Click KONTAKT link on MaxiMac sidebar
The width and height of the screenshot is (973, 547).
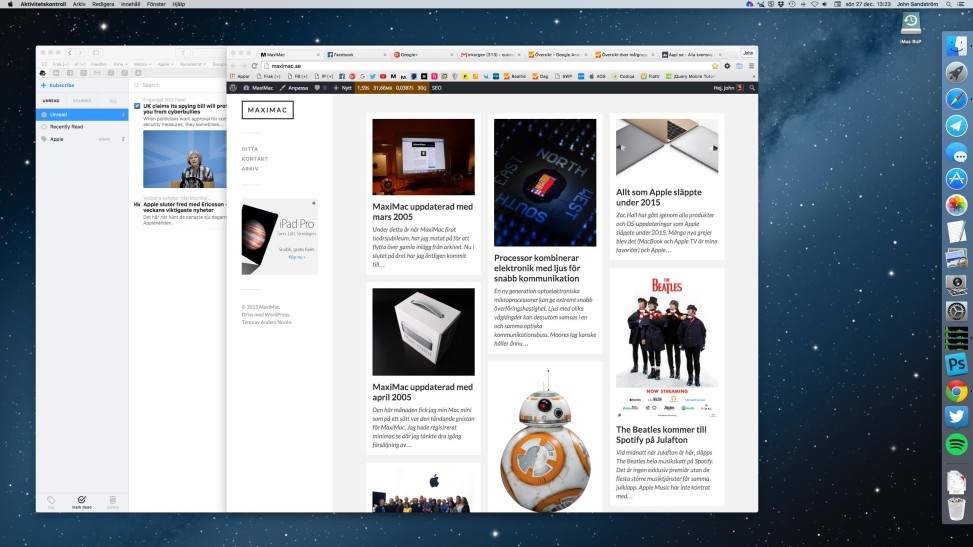254,159
